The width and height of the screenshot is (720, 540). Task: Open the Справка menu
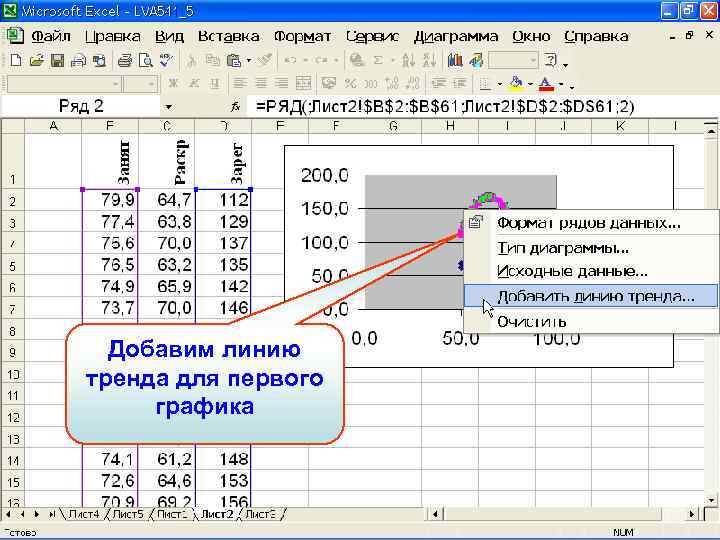point(596,36)
